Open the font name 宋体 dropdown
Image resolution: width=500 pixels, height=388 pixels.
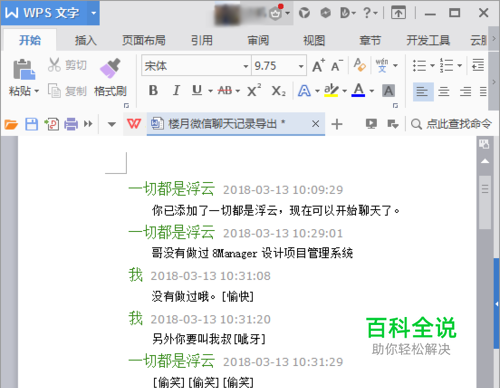(246, 66)
